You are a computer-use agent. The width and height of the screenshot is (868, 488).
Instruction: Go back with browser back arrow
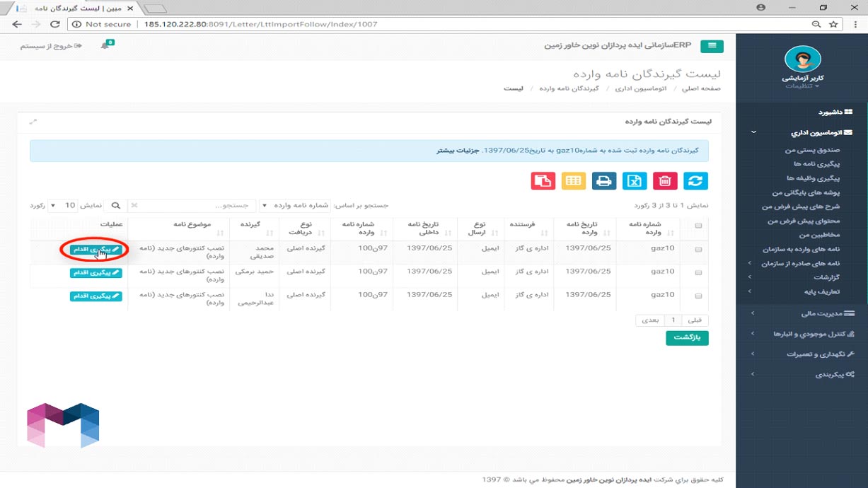click(17, 24)
